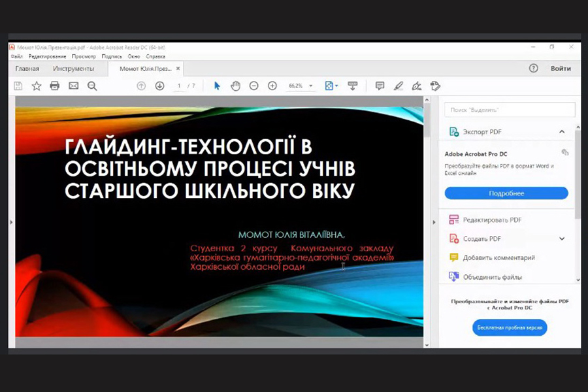The height and width of the screenshot is (392, 588).
Task: Close the Момот Юлія document tab
Action: [x=178, y=69]
